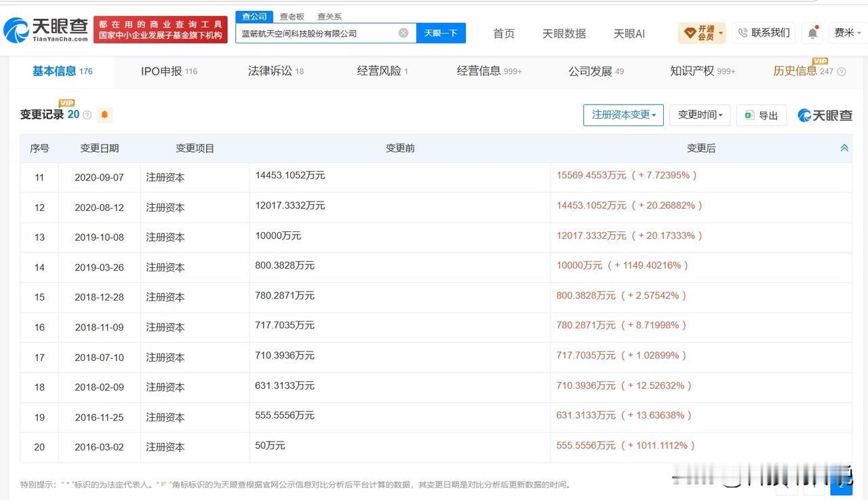Collapse the table using the double-chevron icon
The height and width of the screenshot is (500, 868).
(844, 148)
